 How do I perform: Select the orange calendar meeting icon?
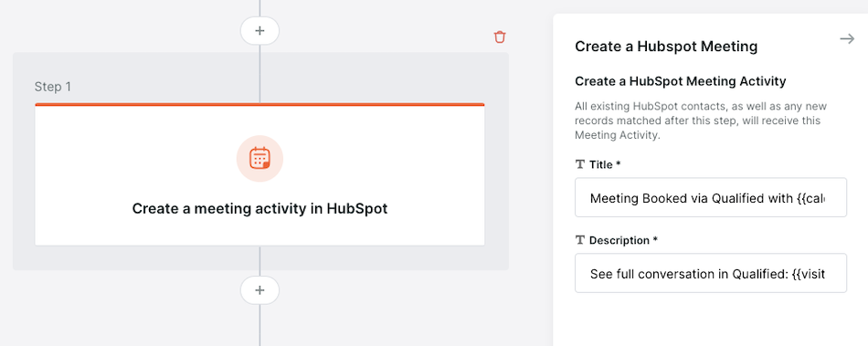click(x=259, y=159)
